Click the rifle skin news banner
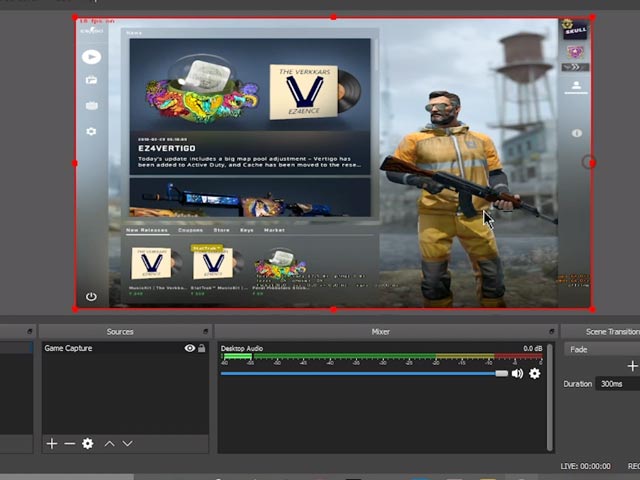640x480 pixels. click(x=250, y=198)
